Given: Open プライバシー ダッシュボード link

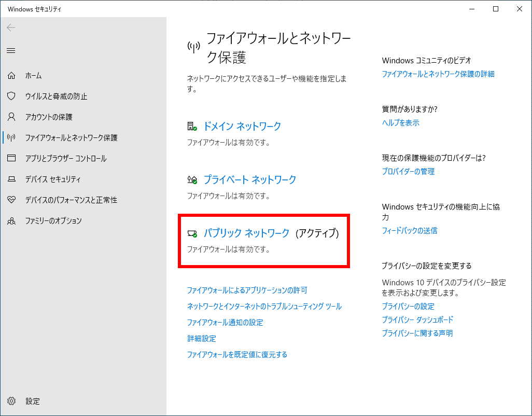Looking at the screenshot, I should 417,320.
